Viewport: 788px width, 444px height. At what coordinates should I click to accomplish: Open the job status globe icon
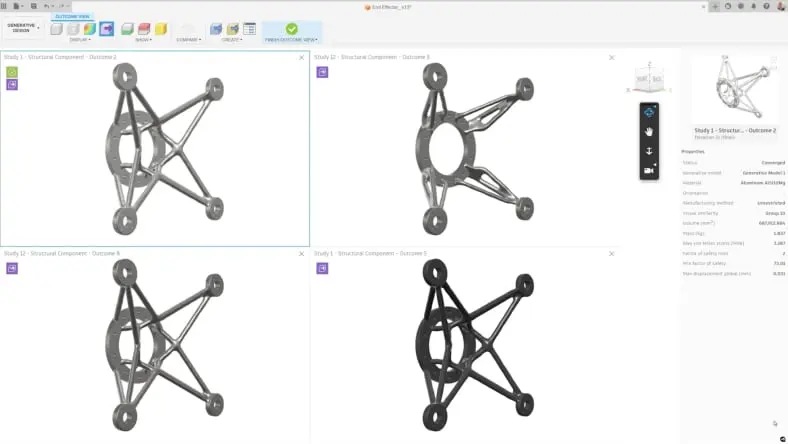tap(741, 7)
